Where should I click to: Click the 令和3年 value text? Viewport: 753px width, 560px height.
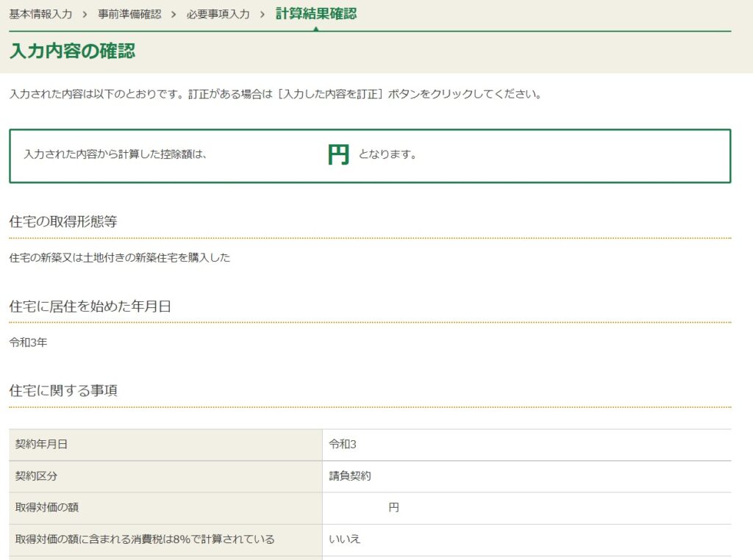[x=29, y=342]
